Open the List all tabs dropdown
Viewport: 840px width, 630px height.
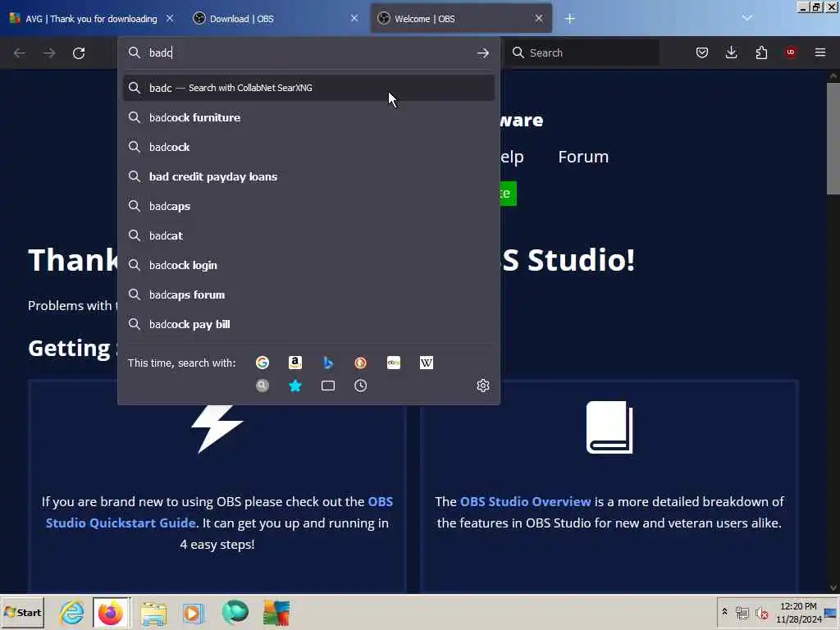tap(747, 18)
